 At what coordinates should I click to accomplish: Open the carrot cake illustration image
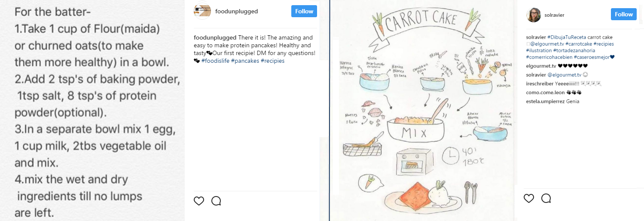[423, 110]
